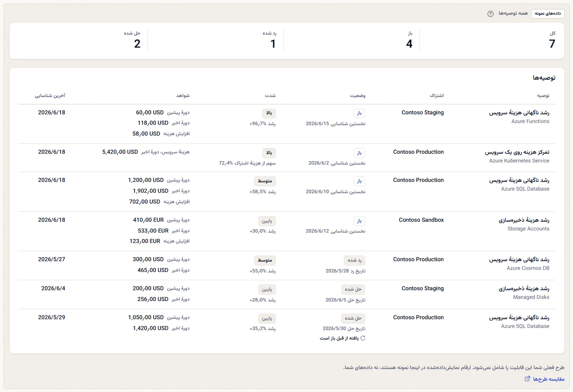Click the "Contoso Sandbox" subscription cell
Viewport: 573px width, 392px height.
click(421, 220)
